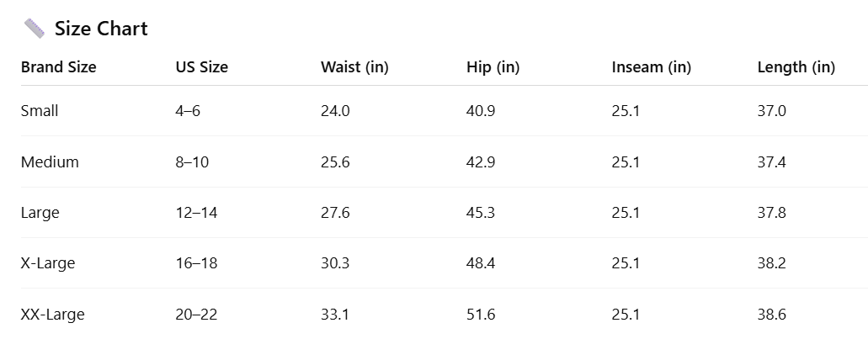Click the Large brand size cell
Screen dimensions: 868x360
(x=40, y=213)
